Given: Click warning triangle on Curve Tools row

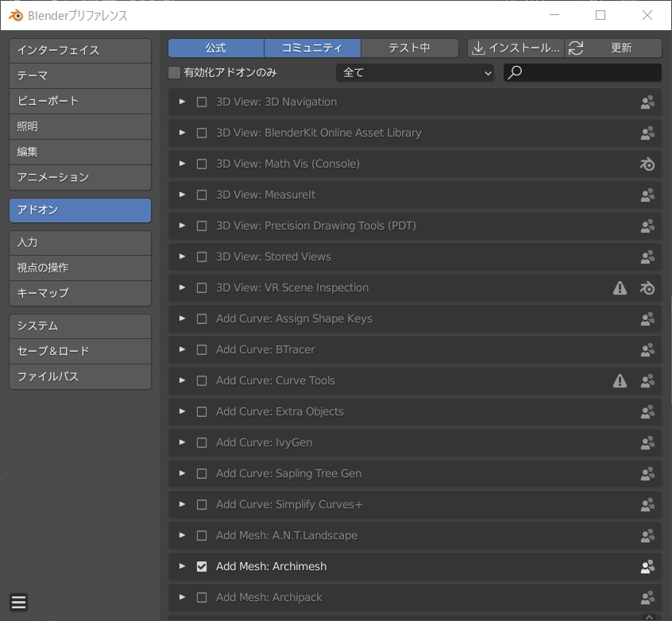Looking at the screenshot, I should [620, 380].
